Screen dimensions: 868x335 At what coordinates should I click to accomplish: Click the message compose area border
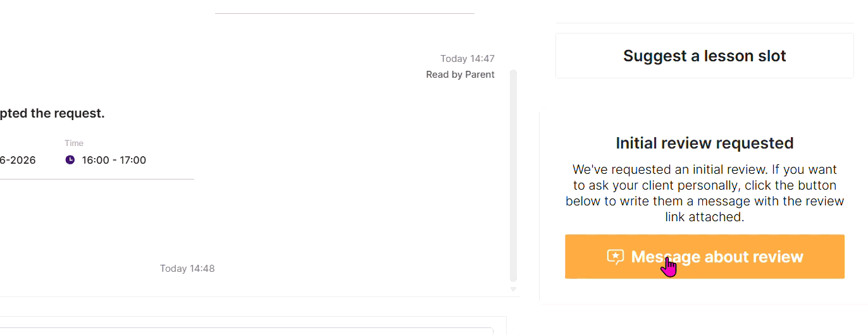(x=253, y=317)
